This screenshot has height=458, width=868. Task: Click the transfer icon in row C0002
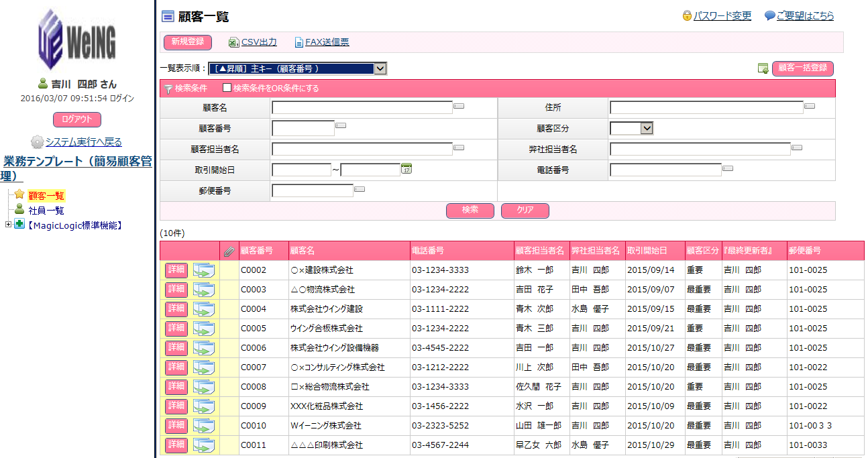pyautogui.click(x=203, y=270)
